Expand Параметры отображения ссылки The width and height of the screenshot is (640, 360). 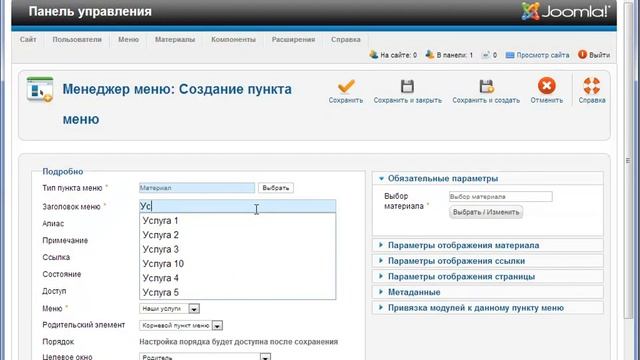(488, 261)
